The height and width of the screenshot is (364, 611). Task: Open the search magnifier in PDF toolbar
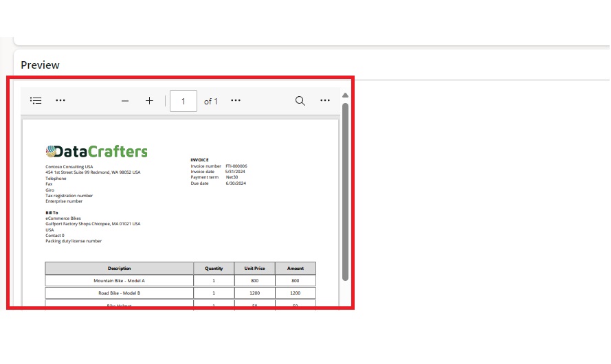pos(300,101)
